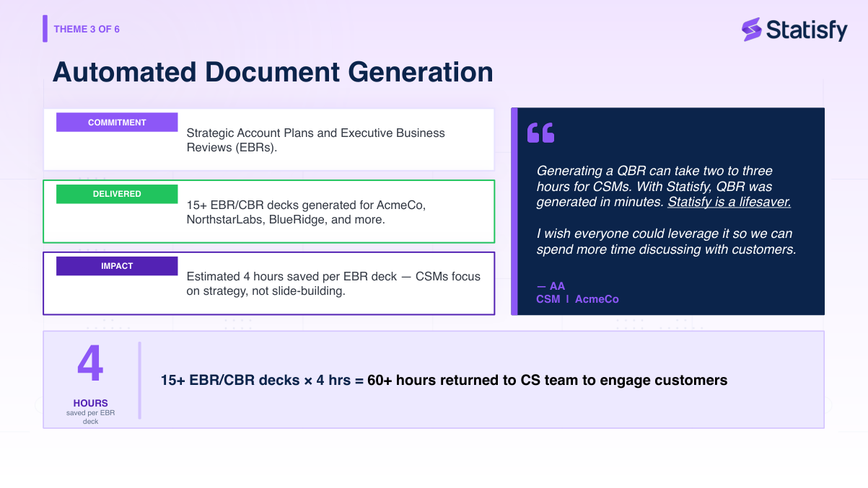The image size is (868, 488).
Task: Click the "I wish everyone could leverage it" paragraph
Action: click(x=666, y=241)
